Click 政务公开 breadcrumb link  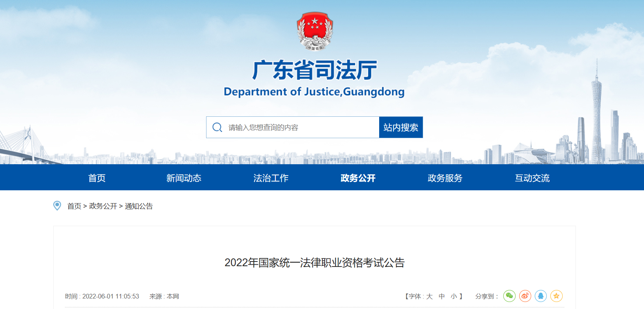pyautogui.click(x=103, y=206)
